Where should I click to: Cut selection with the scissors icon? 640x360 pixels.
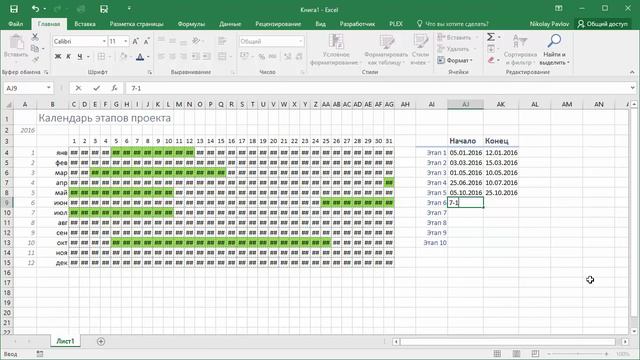coord(35,37)
